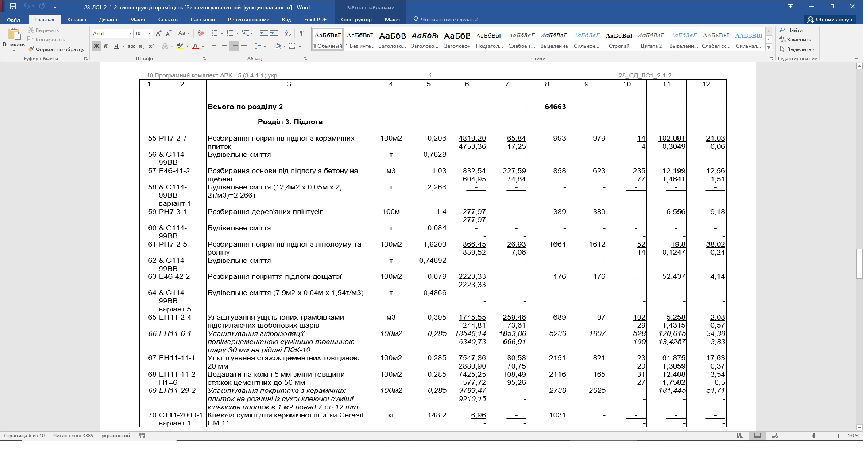Toggle Bold formatting (Ж)
868x449 pixels.
point(96,46)
